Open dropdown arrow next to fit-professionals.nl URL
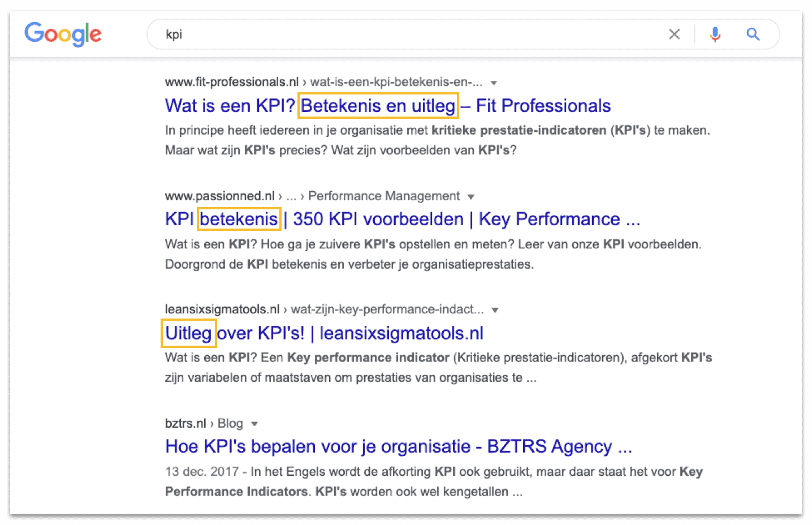812x525 pixels. click(494, 83)
